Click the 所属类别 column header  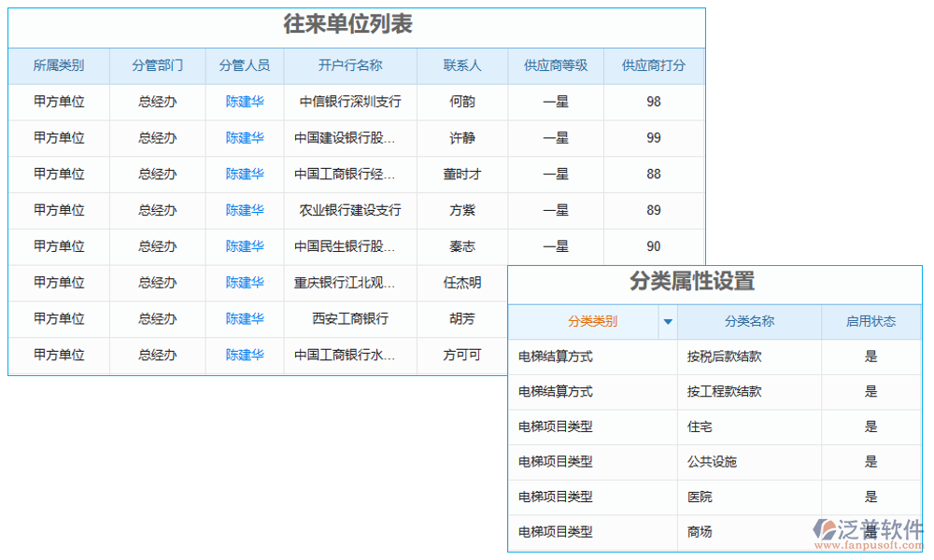tap(60, 65)
